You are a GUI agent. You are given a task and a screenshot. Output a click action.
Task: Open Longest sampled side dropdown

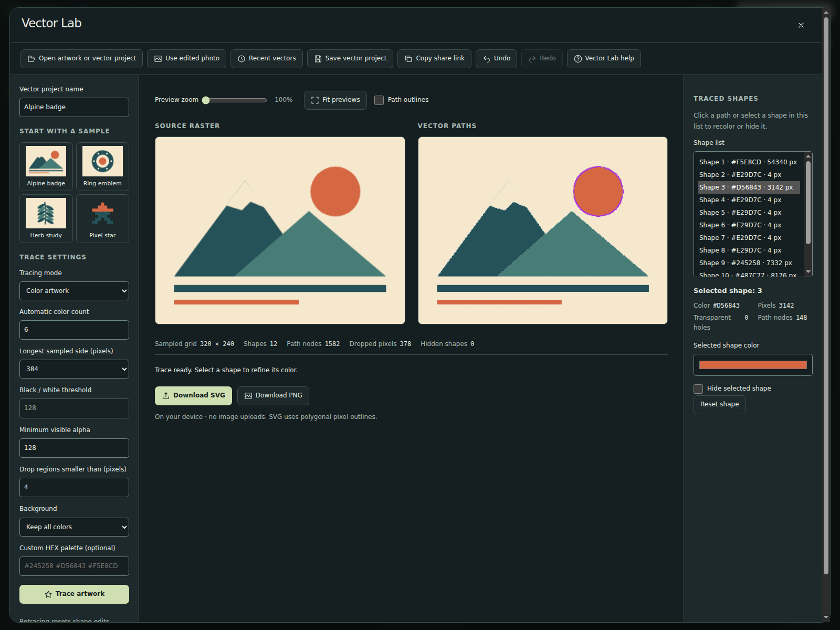[x=74, y=369]
